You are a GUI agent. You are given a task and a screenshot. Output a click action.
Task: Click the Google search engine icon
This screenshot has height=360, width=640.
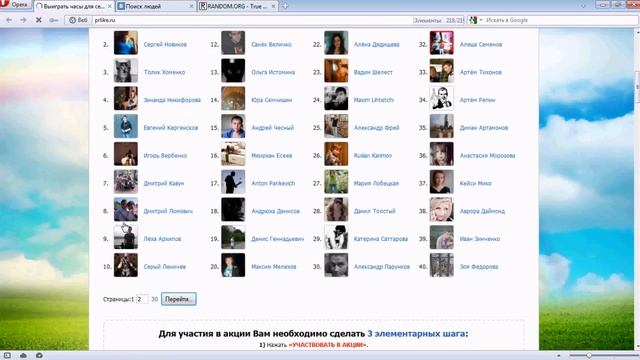click(x=473, y=20)
